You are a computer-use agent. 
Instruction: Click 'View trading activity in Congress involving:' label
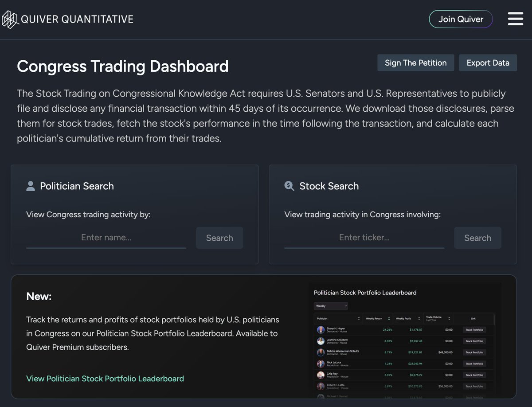(x=363, y=215)
